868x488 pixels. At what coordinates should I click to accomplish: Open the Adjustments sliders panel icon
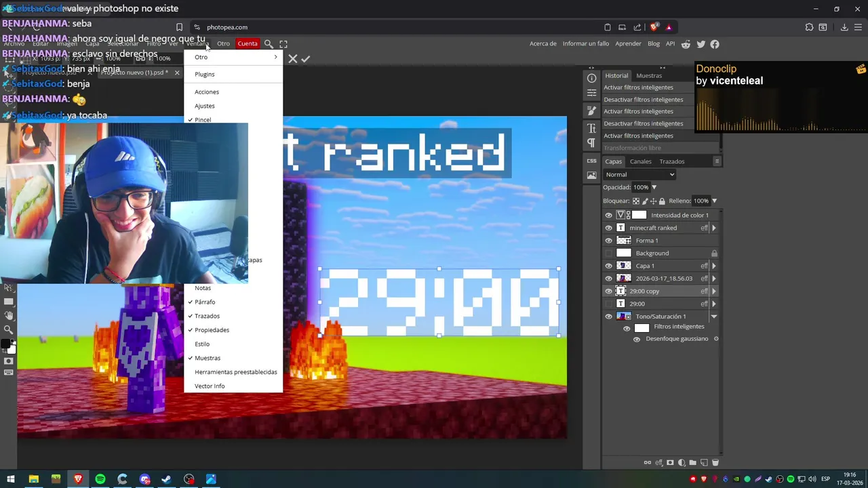[591, 93]
